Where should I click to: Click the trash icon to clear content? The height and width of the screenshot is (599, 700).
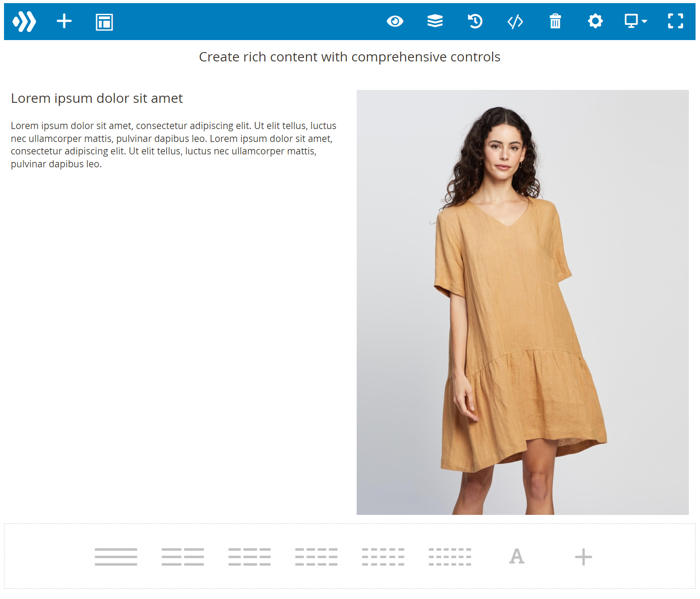point(555,21)
